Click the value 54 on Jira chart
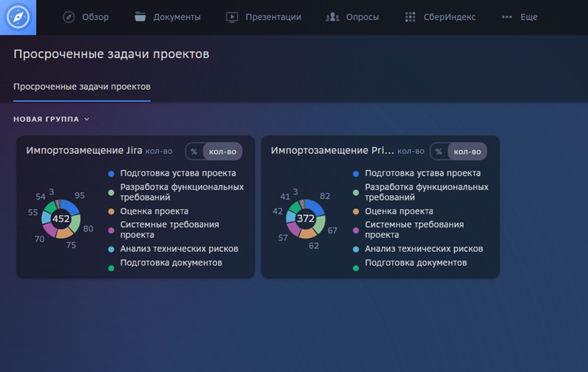 pos(40,197)
